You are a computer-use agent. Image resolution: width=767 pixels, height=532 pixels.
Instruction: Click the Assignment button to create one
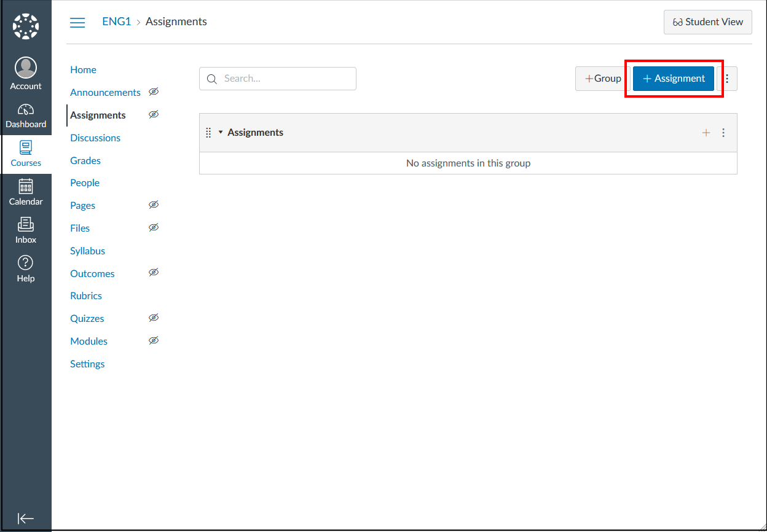[x=673, y=78]
